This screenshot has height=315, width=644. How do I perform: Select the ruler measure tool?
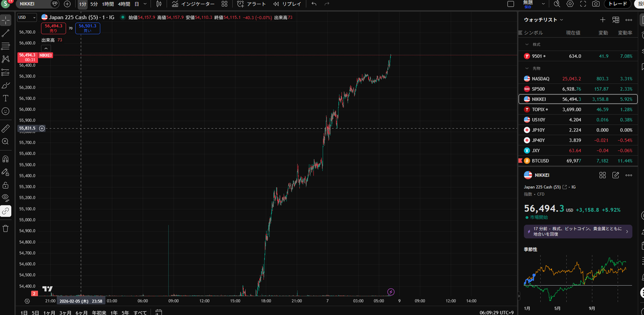coord(5,128)
